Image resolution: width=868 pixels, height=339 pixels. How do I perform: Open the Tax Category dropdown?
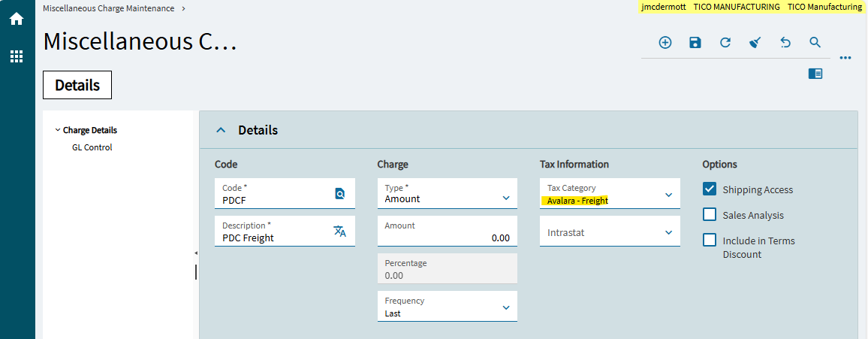point(610,193)
